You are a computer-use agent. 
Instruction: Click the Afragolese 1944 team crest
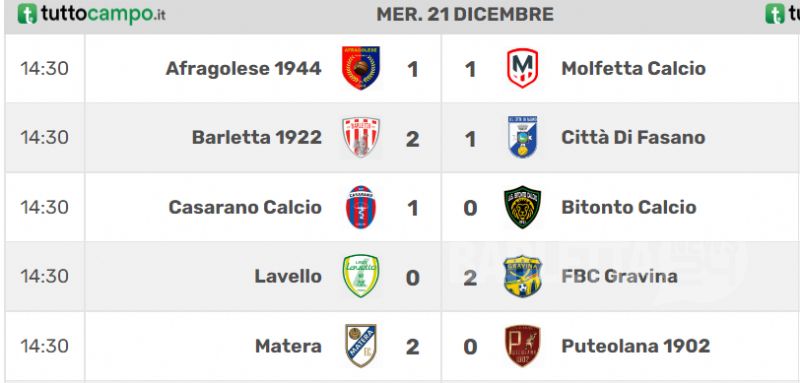click(x=361, y=68)
